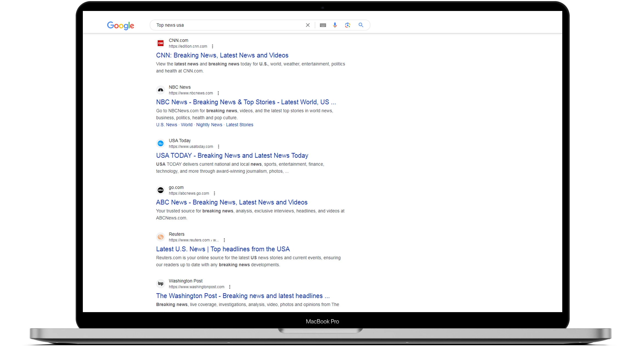
Task: Click the 'https://abcnews.go.com' URL text
Action: coord(189,193)
